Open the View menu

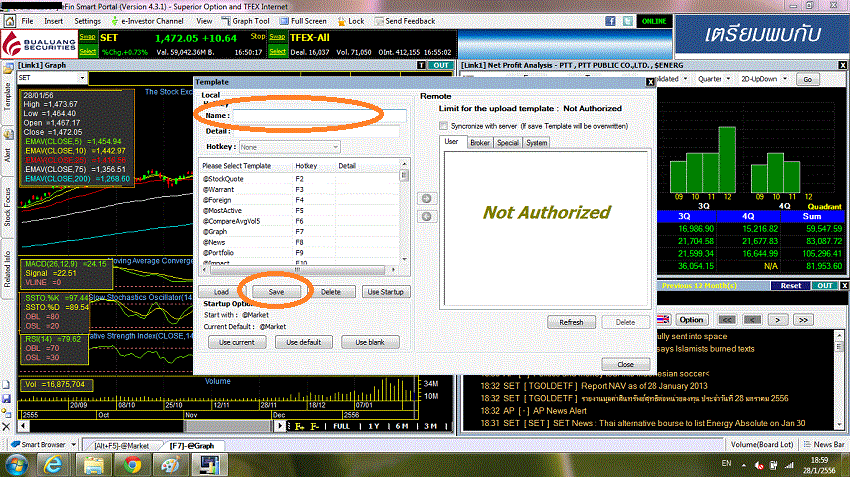point(204,21)
